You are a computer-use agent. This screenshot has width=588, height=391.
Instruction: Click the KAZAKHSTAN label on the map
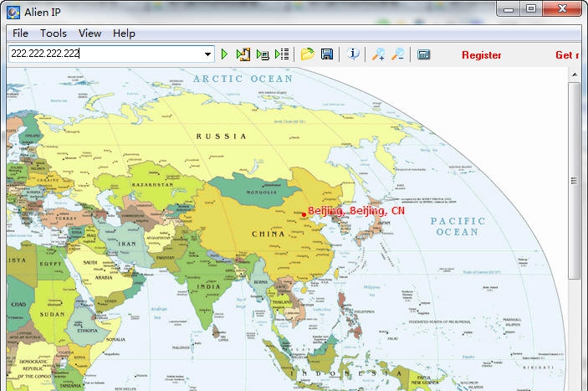(152, 185)
